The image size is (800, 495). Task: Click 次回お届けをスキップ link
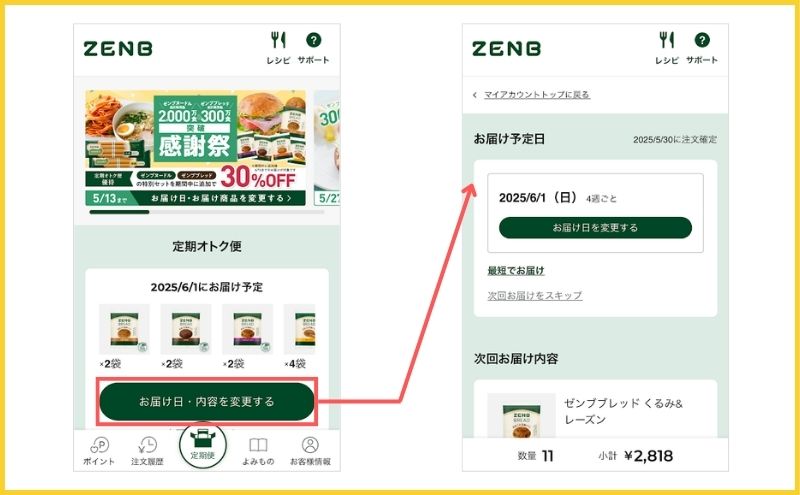coord(535,295)
